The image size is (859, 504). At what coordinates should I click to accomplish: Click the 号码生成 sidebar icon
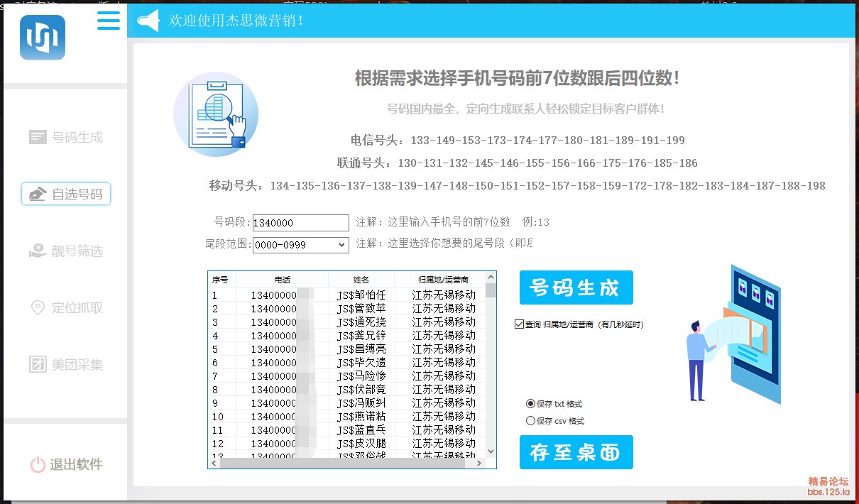(x=38, y=137)
